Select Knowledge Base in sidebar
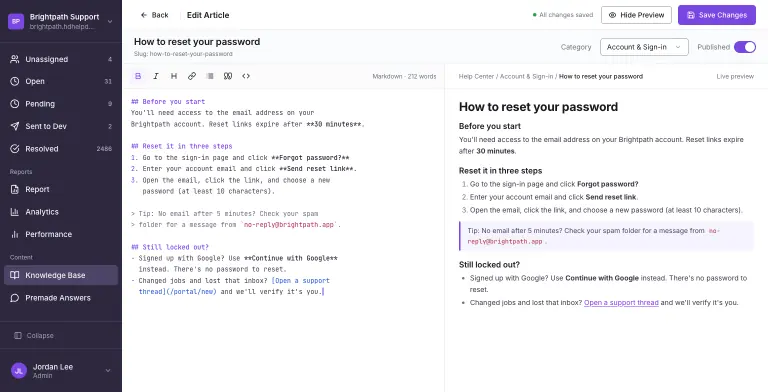The image size is (768, 392). [x=61, y=275]
